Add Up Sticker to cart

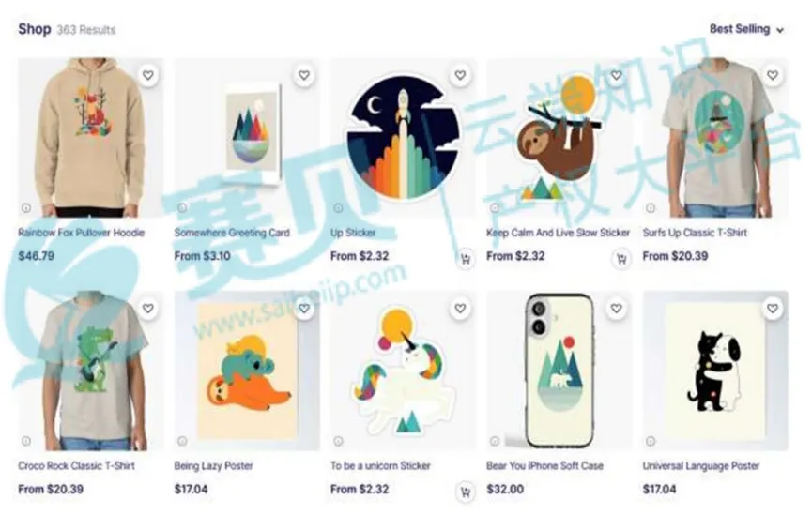pos(465,259)
